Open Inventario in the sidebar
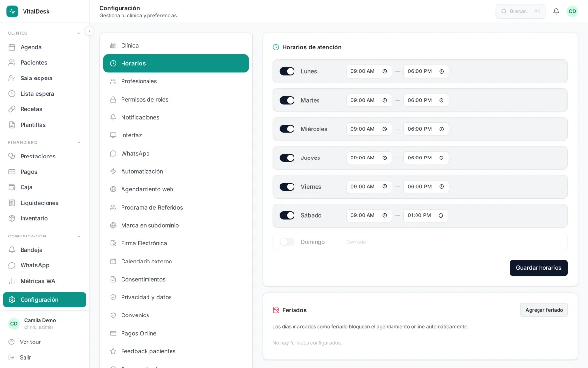This screenshot has height=368, width=588. [45, 218]
